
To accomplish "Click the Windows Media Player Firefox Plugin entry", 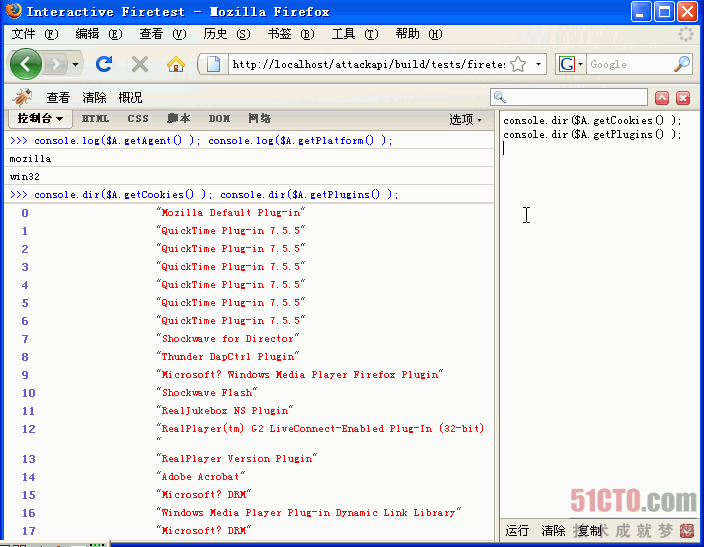I will [x=299, y=375].
